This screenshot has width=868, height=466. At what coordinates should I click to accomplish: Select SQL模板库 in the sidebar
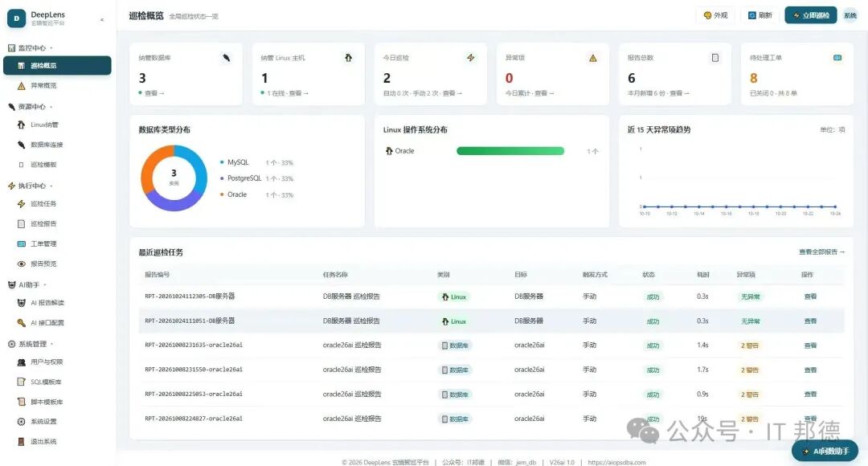click(57, 382)
